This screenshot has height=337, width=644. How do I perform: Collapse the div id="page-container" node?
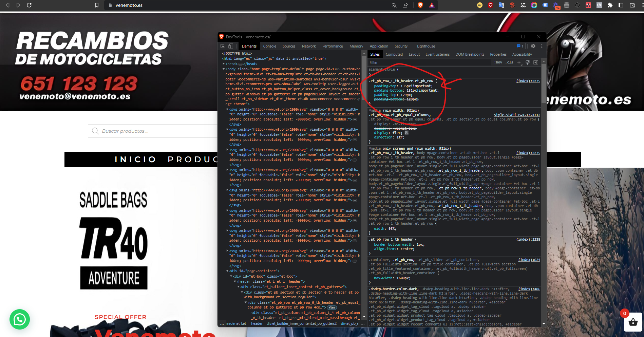tap(227, 271)
